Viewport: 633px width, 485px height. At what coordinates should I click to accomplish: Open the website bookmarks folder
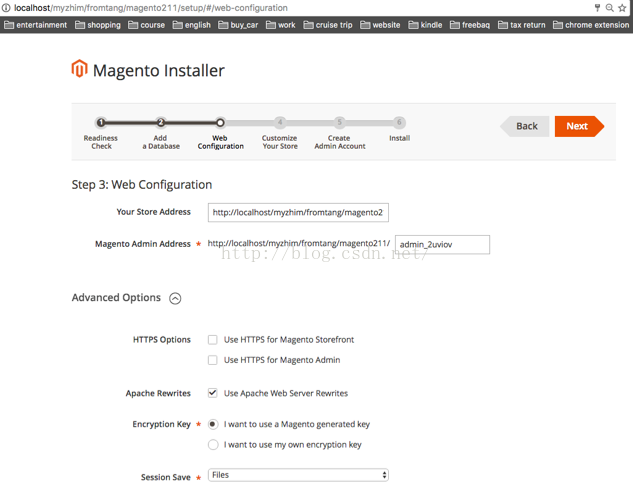[380, 25]
